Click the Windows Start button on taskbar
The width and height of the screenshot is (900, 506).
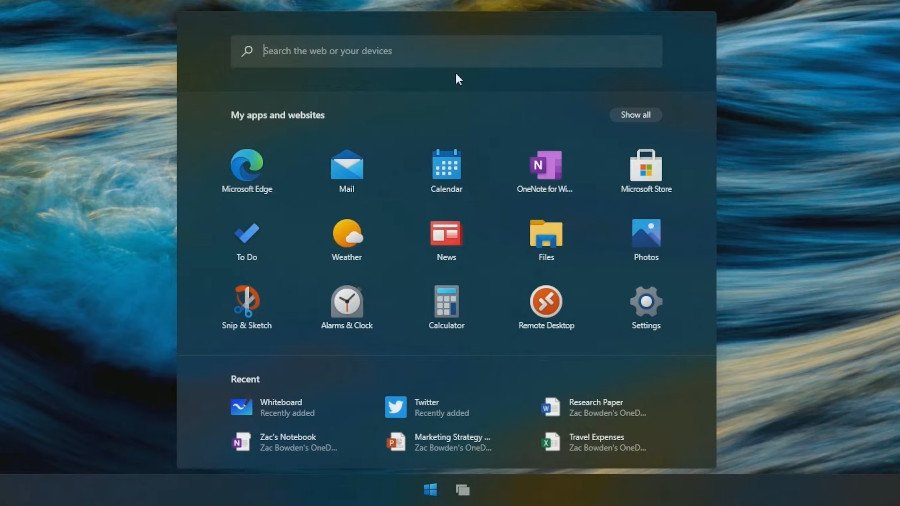point(431,490)
